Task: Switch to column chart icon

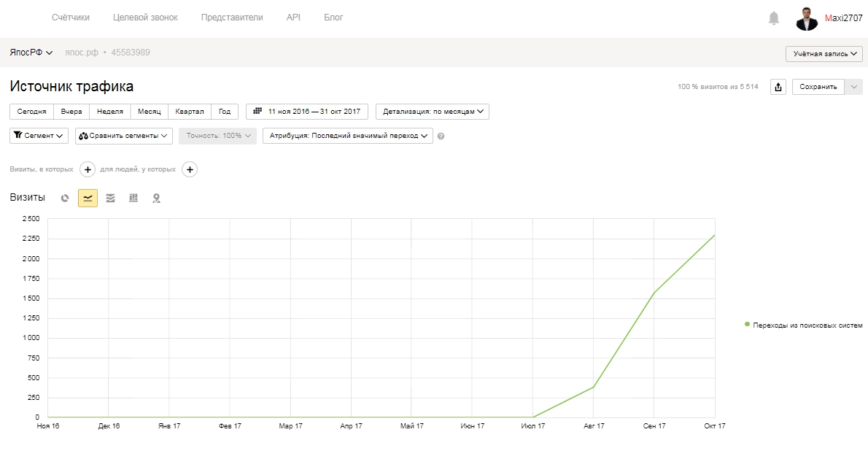Action: (x=133, y=198)
